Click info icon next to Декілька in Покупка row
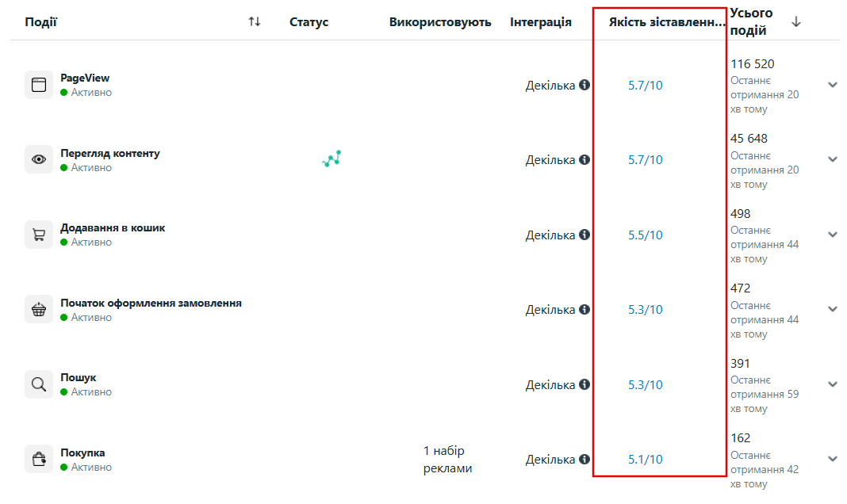This screenshot has height=504, width=847. pyautogui.click(x=584, y=459)
